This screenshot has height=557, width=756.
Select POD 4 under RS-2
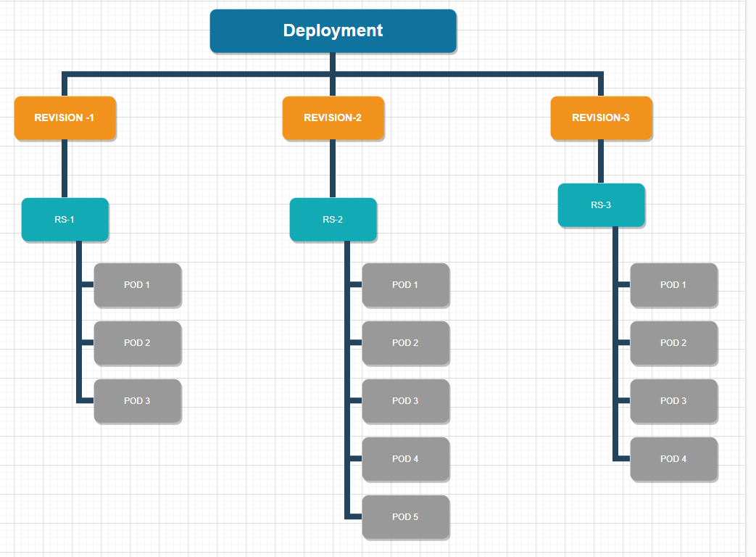[406, 459]
